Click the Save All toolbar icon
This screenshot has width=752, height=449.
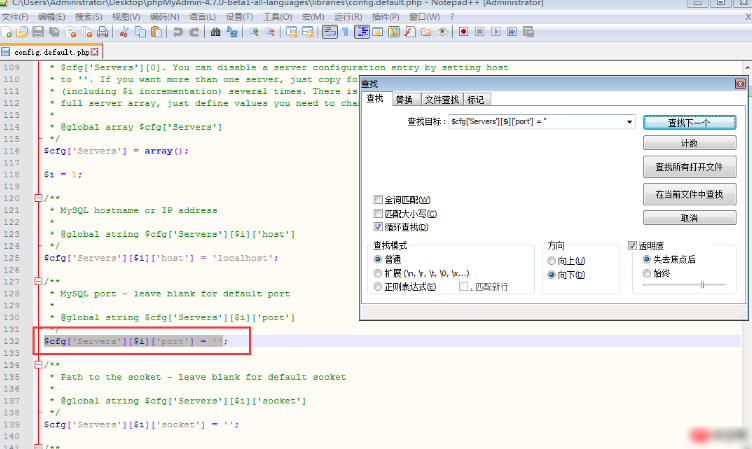54,32
